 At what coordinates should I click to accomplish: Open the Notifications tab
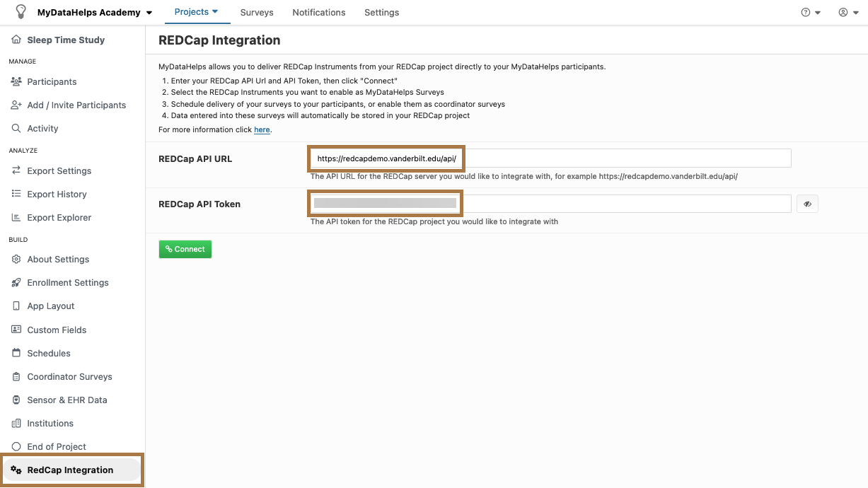click(319, 13)
